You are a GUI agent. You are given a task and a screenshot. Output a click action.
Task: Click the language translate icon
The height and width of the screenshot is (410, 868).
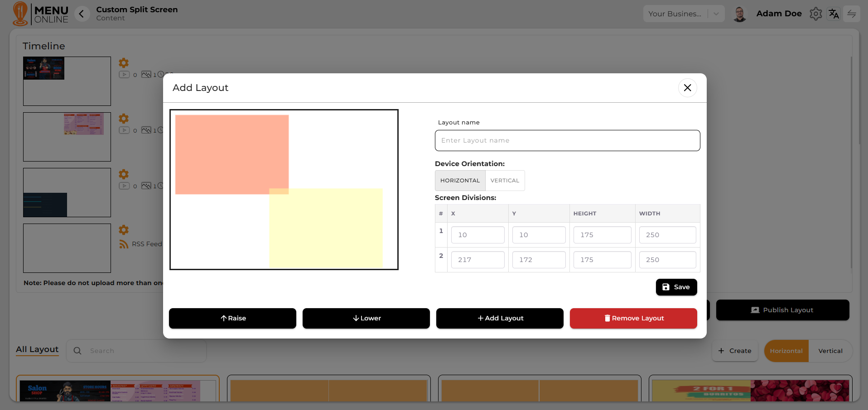(x=834, y=14)
